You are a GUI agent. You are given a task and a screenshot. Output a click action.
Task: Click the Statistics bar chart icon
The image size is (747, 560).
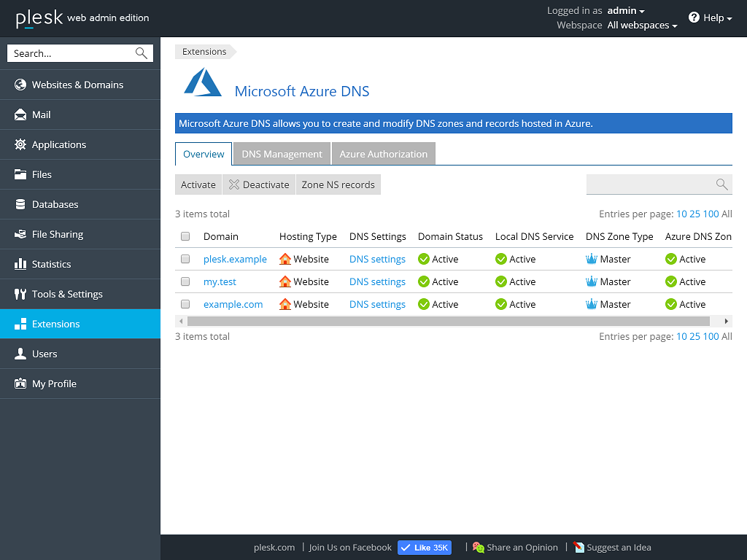coord(20,264)
